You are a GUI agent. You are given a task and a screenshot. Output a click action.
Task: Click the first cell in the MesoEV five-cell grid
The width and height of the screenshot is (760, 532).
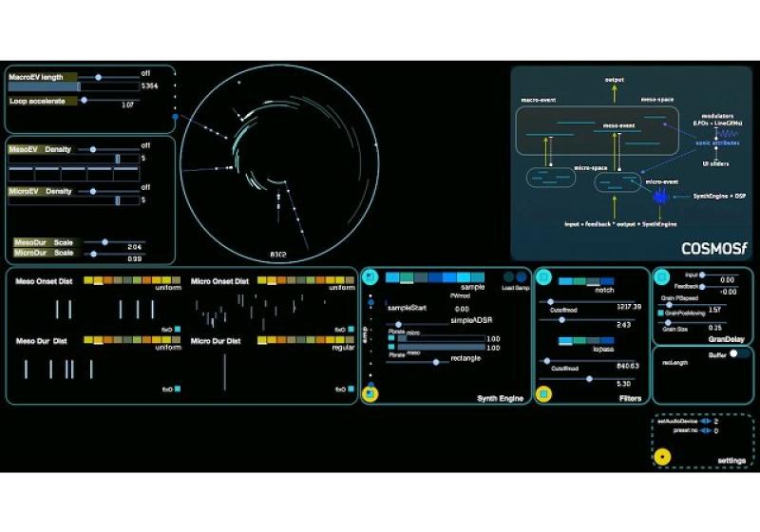[21, 174]
